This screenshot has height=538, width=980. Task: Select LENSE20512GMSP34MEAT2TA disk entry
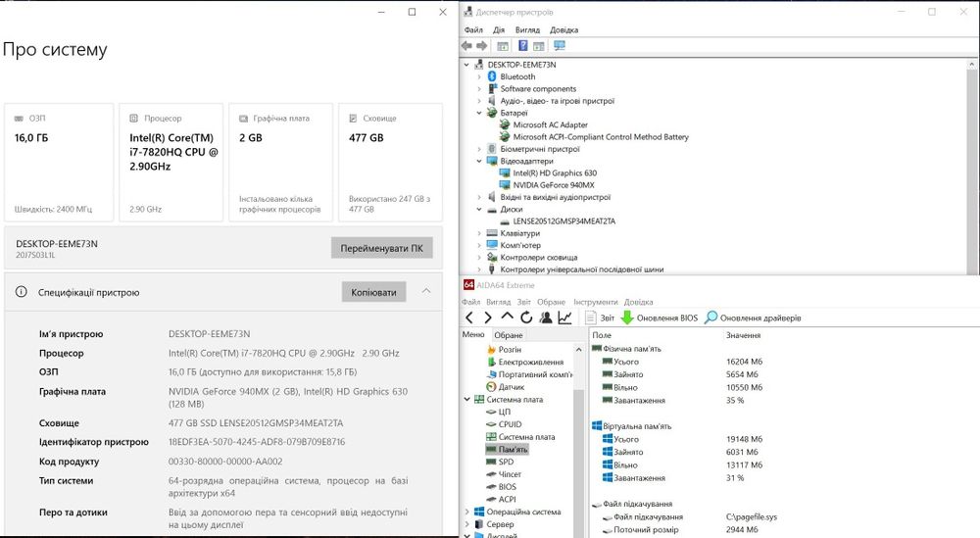click(x=564, y=221)
